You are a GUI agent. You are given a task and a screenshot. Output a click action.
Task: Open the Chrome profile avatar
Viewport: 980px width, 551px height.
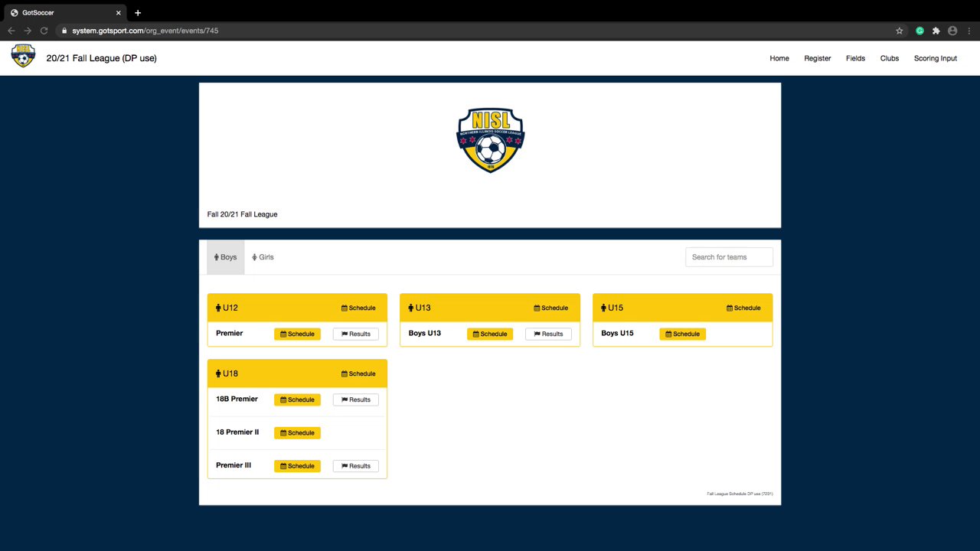click(952, 31)
